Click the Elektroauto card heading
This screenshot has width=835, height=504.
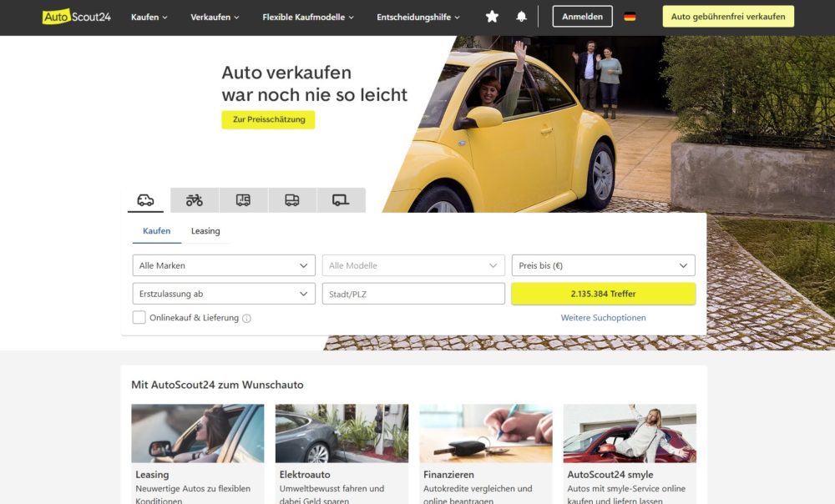(x=305, y=474)
